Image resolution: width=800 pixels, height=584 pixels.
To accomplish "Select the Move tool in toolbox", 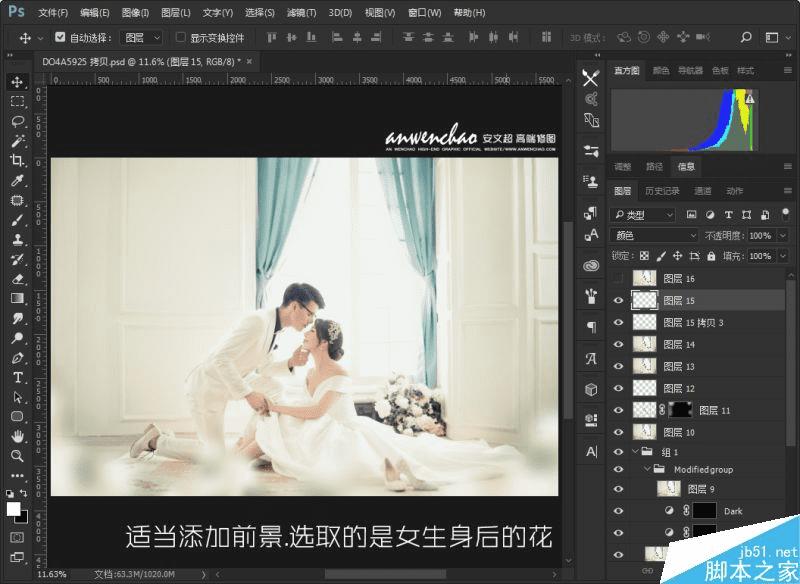I will pyautogui.click(x=17, y=82).
